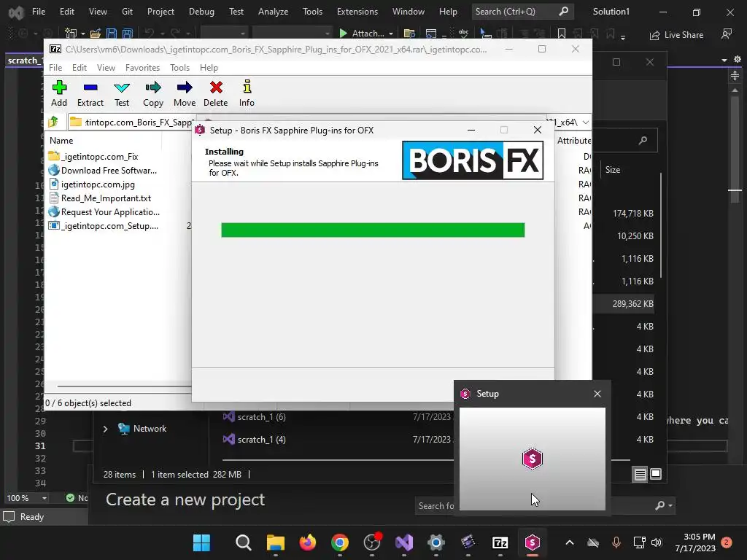The image size is (747, 560).
Task: Click the Size column header in Explorer
Action: point(613,170)
